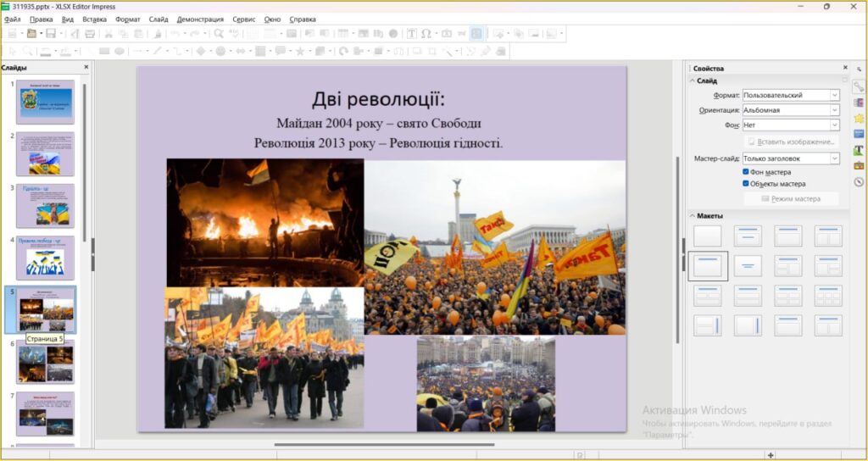Uncheck the Фон мастера checkbox
The image size is (868, 461).
(746, 172)
